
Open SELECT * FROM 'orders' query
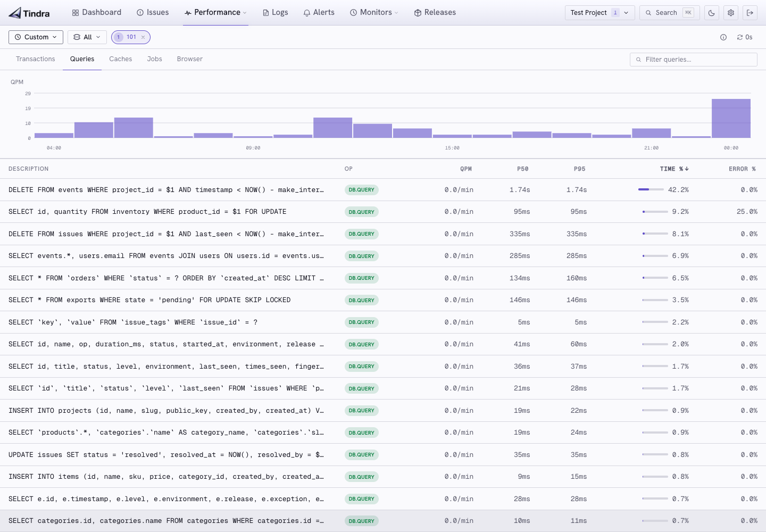[x=383, y=278]
